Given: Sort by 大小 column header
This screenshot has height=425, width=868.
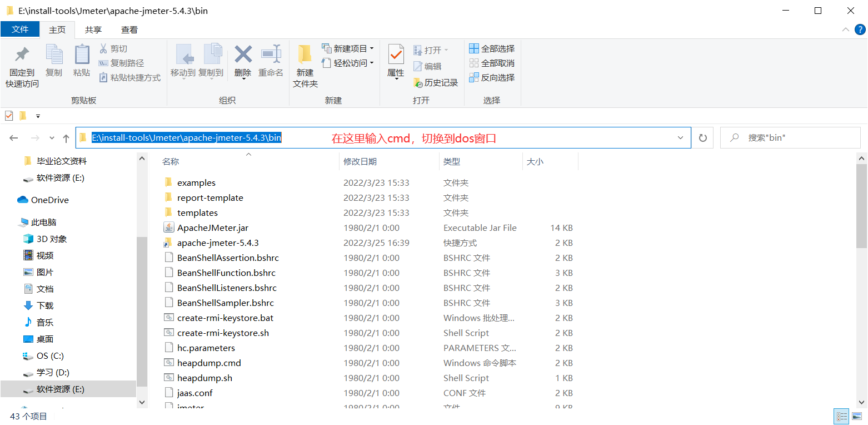Looking at the screenshot, I should (535, 161).
